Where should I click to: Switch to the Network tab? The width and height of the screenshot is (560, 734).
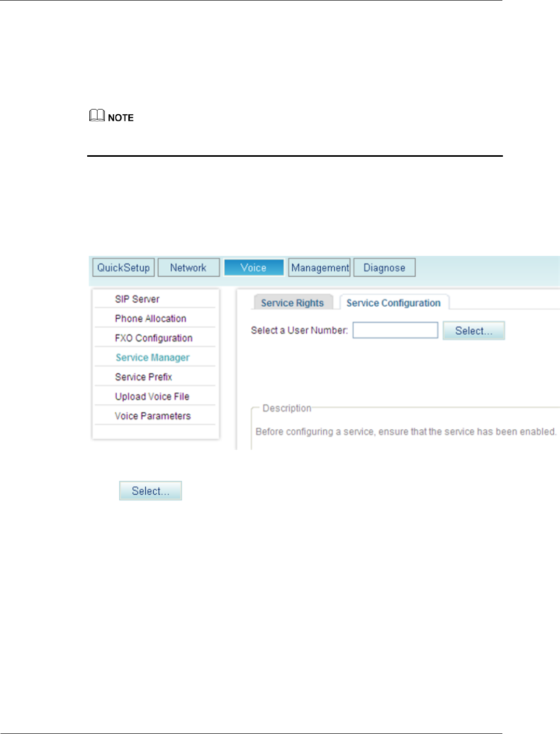pyautogui.click(x=188, y=268)
